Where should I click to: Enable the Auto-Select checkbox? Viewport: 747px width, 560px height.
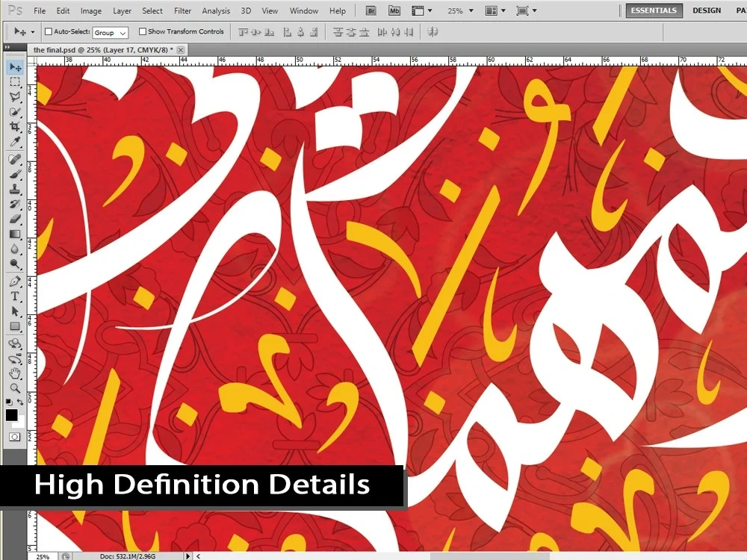point(48,31)
